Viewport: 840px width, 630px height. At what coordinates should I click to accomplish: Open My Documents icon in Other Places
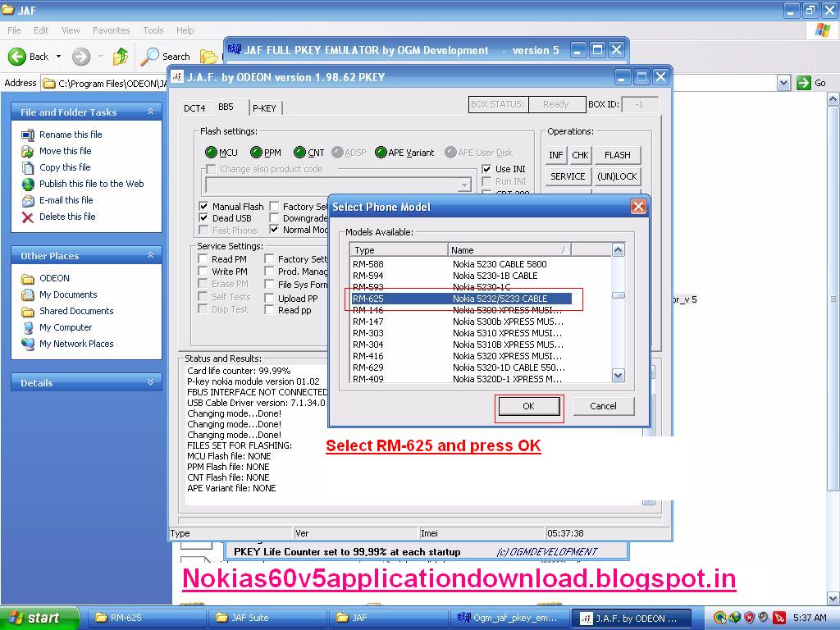coord(28,294)
